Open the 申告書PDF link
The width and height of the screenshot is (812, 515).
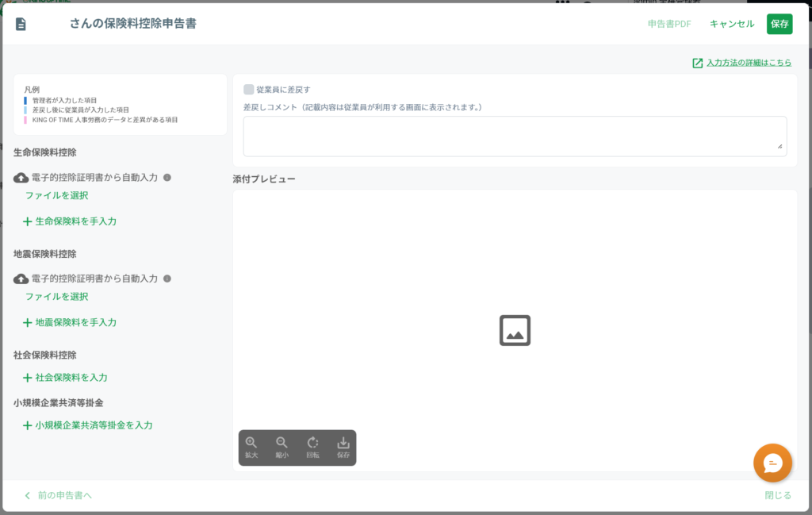pyautogui.click(x=669, y=24)
